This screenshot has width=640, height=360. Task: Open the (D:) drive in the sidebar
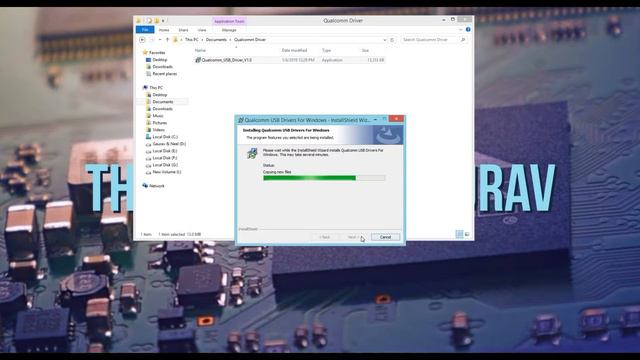[x=169, y=144]
